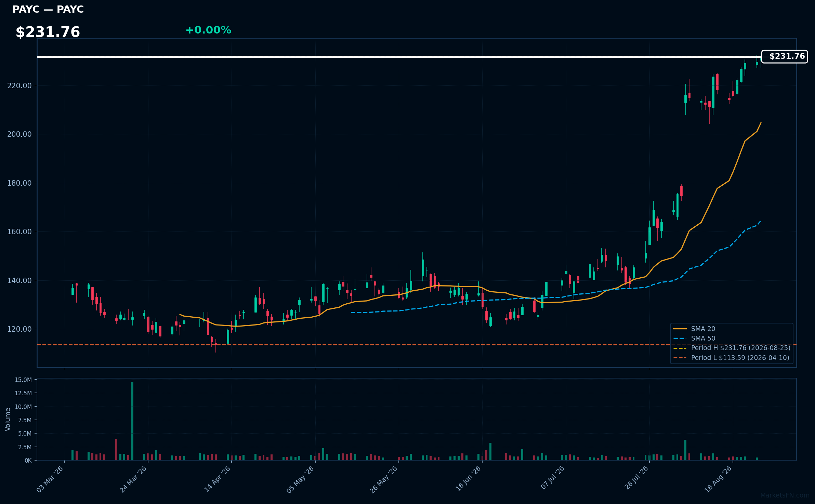Click the 14 Apr '26 date label
The image size is (815, 504).
click(x=217, y=479)
